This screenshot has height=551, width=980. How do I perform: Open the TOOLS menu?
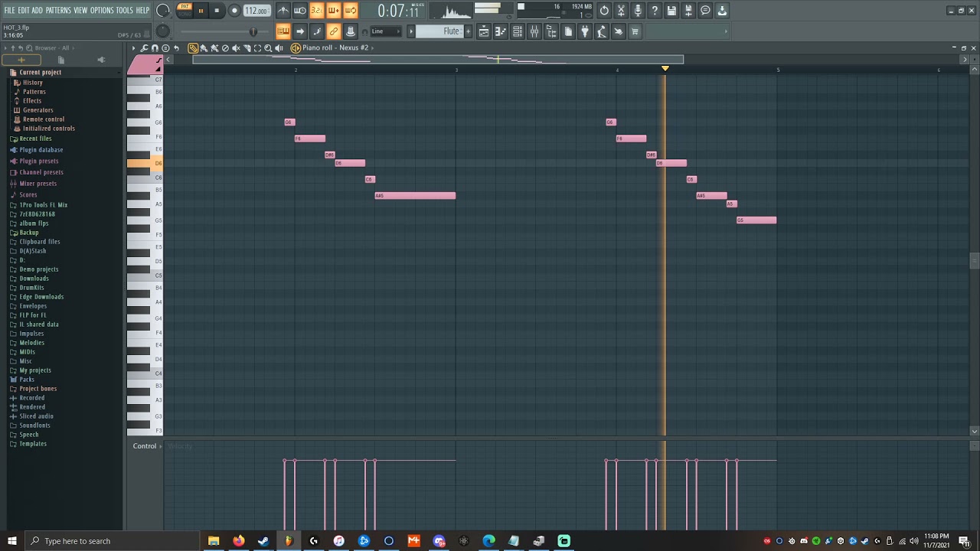(124, 11)
